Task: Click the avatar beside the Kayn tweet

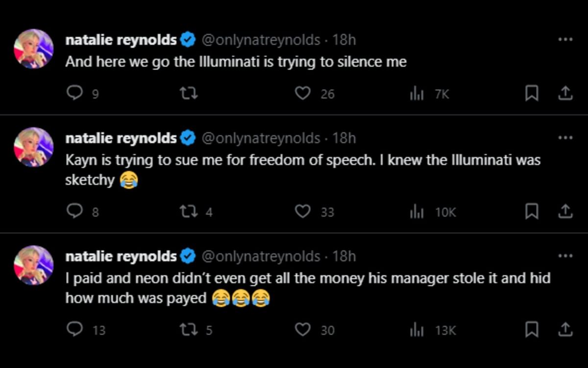Action: click(33, 147)
